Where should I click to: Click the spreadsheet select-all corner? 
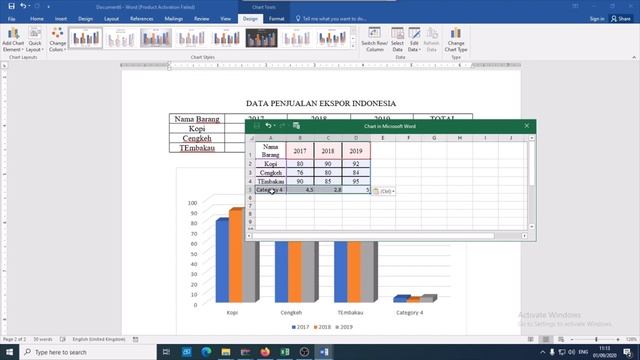[x=251, y=138]
